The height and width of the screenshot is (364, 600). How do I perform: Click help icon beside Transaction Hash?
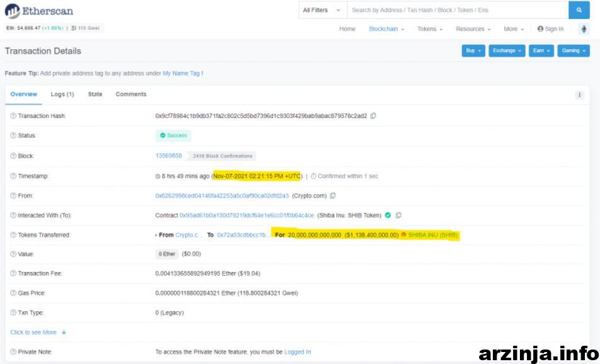pos(13,116)
